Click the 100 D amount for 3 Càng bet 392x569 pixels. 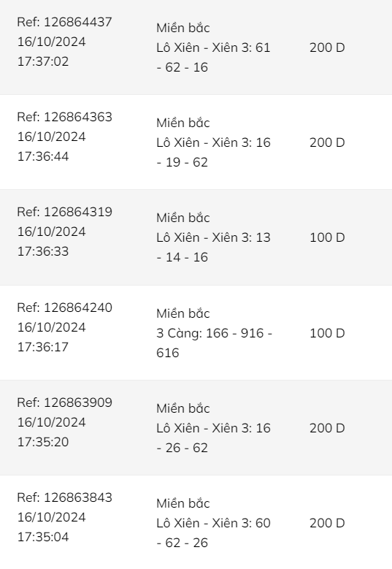coord(327,333)
